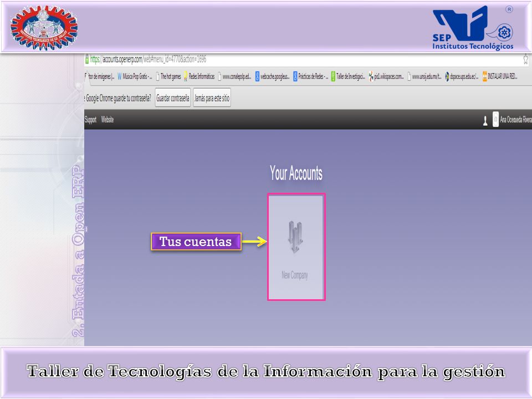Open the 'Prácticas de Redes' bookmark
Image resolution: width=532 pixels, height=399 pixels.
coord(310,76)
